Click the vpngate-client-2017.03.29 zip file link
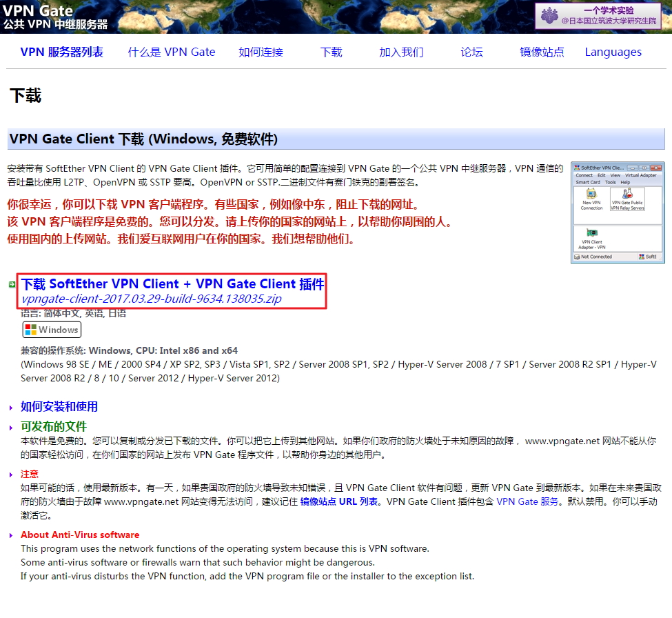Viewport: 672px width, 618px height. (x=151, y=299)
